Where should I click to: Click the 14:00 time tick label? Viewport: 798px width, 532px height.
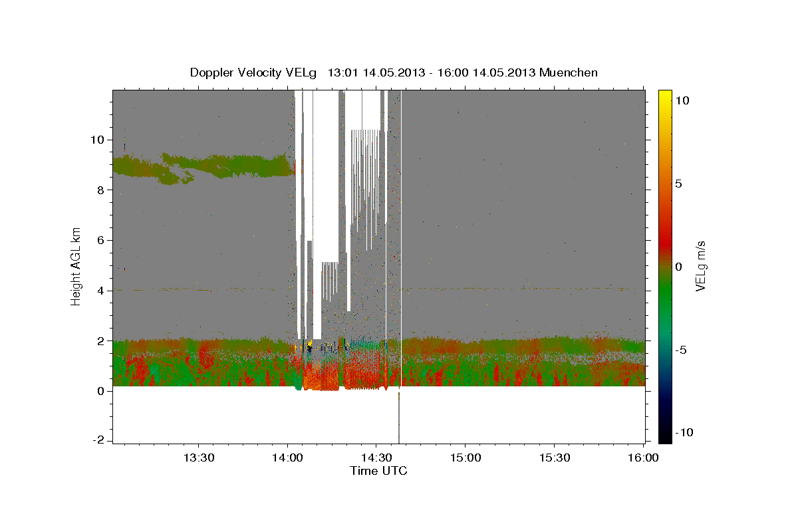[287, 458]
